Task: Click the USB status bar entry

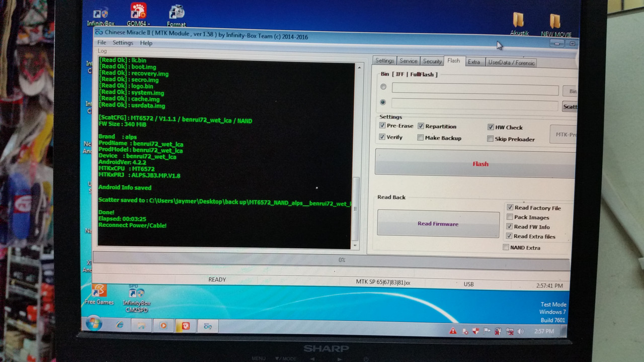Action: [x=468, y=284]
